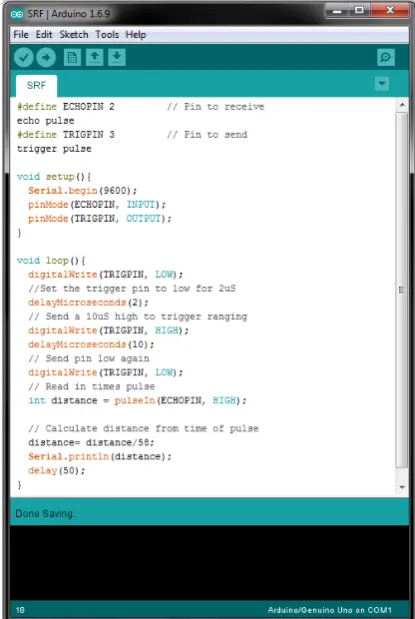Click the editor scrollbar up arrow
The image size is (415, 619).
402,105
